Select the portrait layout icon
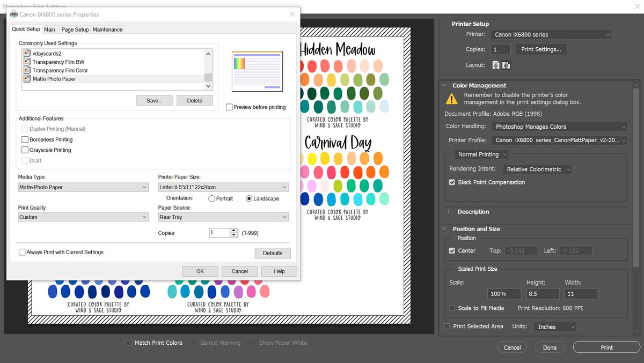This screenshot has height=363, width=644. tap(496, 65)
